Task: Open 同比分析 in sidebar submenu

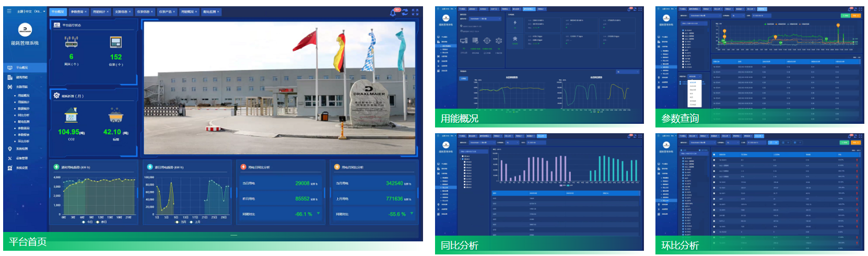Action: click(24, 115)
